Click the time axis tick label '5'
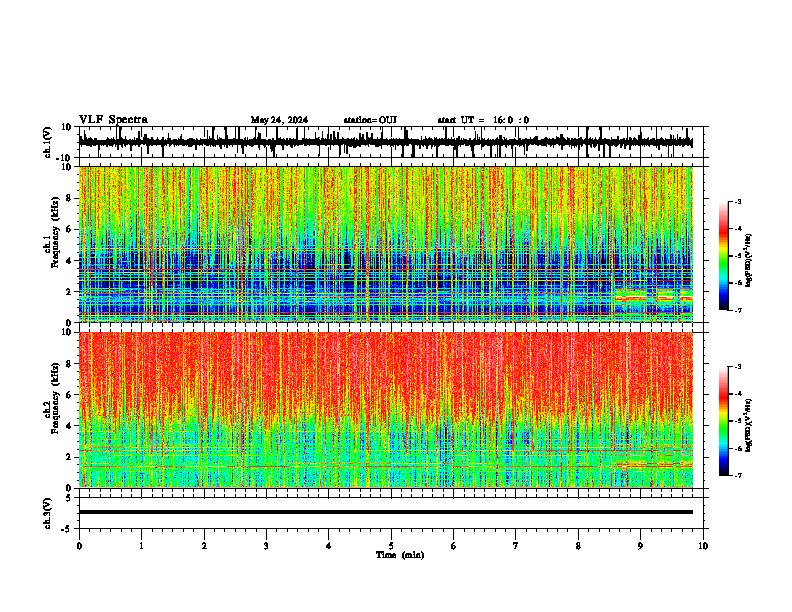The width and height of the screenshot is (792, 612). pyautogui.click(x=391, y=546)
